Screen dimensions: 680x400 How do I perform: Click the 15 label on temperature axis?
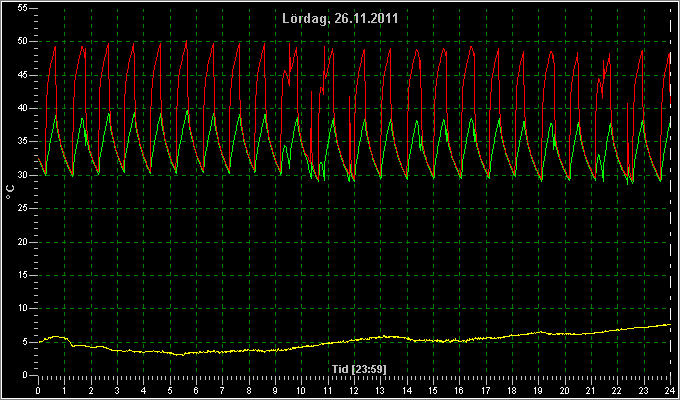23,275
